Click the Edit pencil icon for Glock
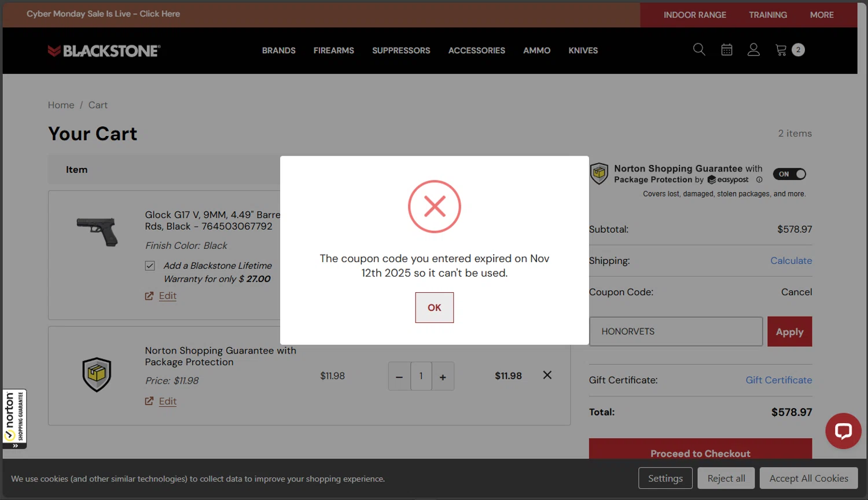Image resolution: width=868 pixels, height=500 pixels. (x=149, y=296)
